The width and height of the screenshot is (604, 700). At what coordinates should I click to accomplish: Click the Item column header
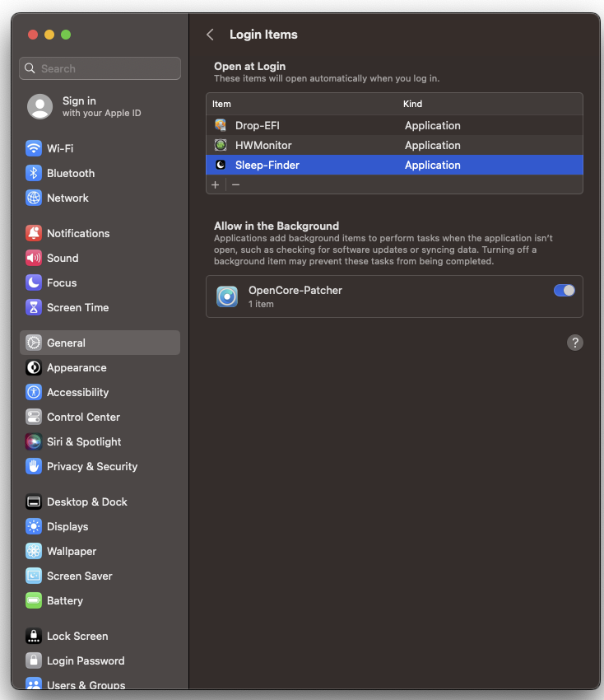[x=221, y=104]
